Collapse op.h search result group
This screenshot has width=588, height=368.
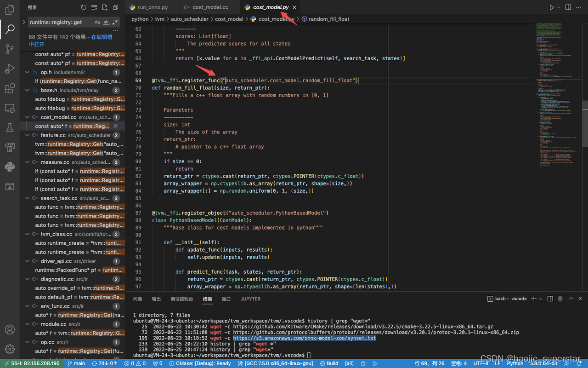point(28,72)
